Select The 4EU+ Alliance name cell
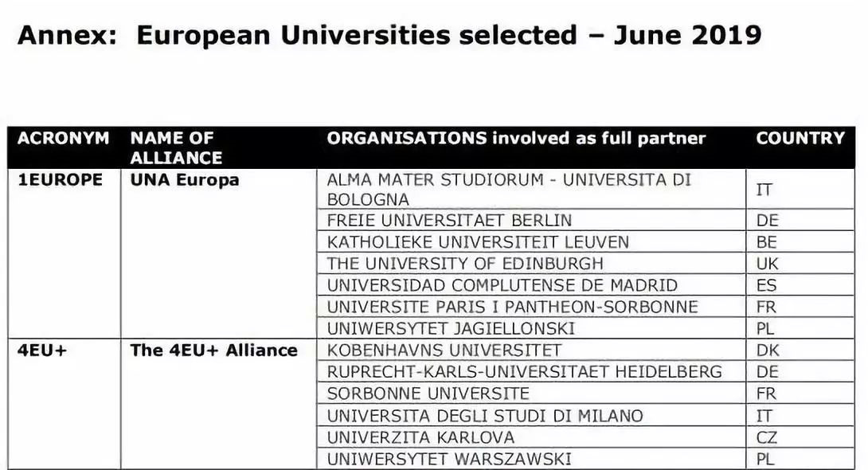The width and height of the screenshot is (868, 470). [213, 351]
